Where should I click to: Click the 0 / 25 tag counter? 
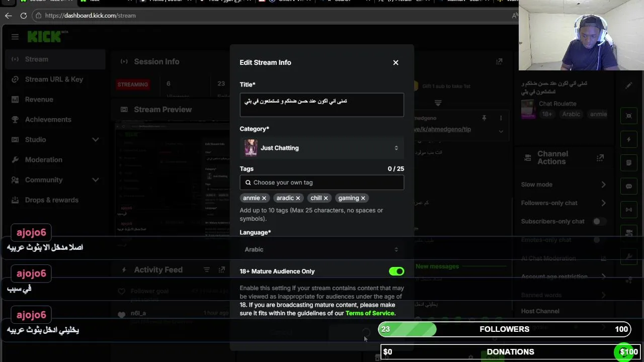(396, 169)
